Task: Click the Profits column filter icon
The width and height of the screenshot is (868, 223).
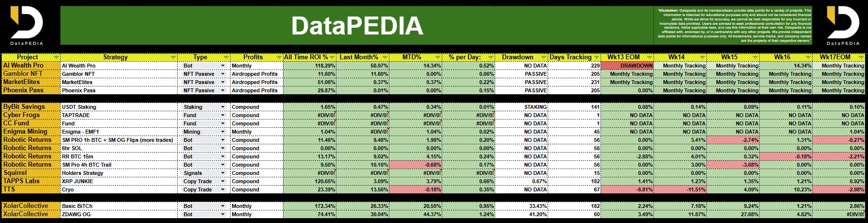Action: pos(279,57)
